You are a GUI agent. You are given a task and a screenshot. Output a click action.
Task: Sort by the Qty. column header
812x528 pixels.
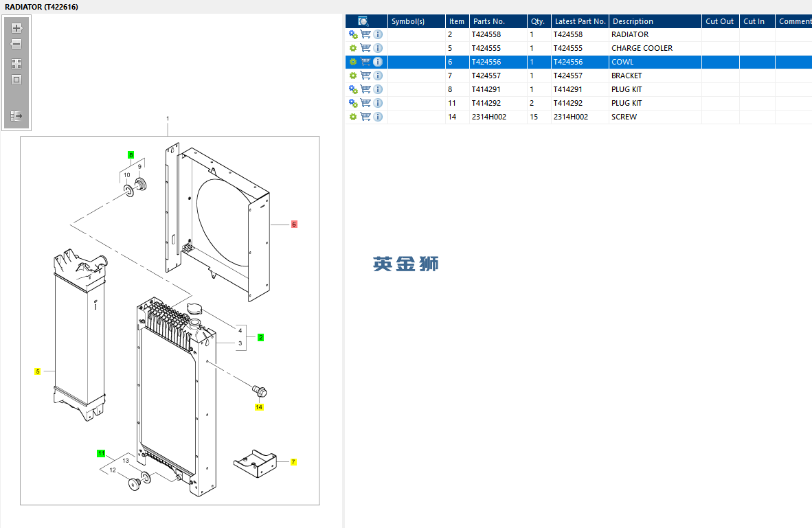pos(539,21)
